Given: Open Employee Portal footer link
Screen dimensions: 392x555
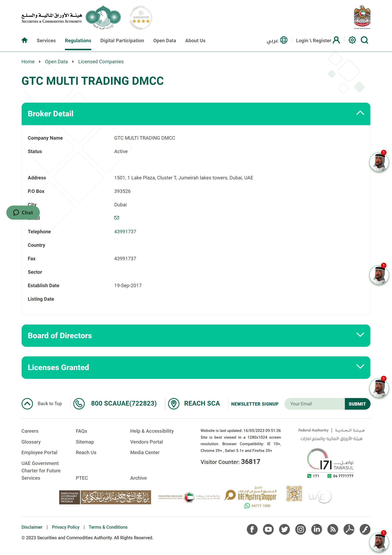Looking at the screenshot, I should click(39, 453).
